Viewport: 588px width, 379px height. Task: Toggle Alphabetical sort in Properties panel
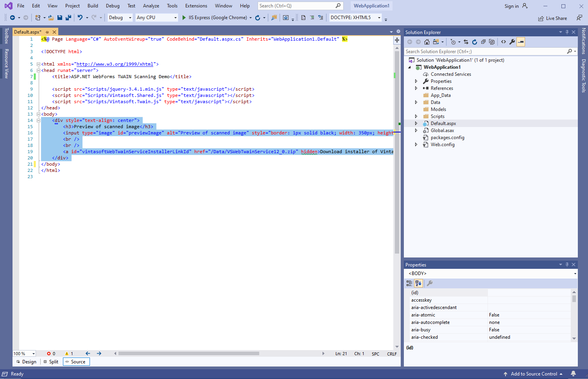[x=418, y=283]
